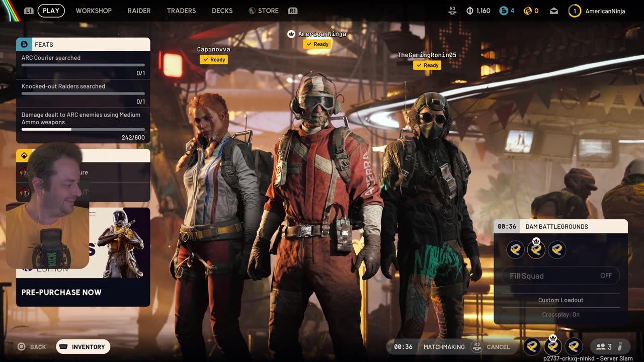Click the 00:36 matchmaking timer in bottom bar

tap(403, 347)
